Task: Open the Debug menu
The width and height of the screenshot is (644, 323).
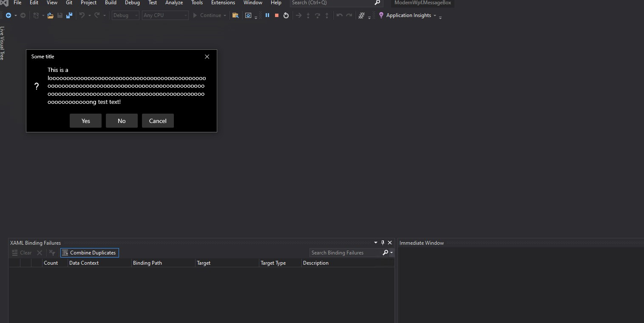Action: pos(132,3)
